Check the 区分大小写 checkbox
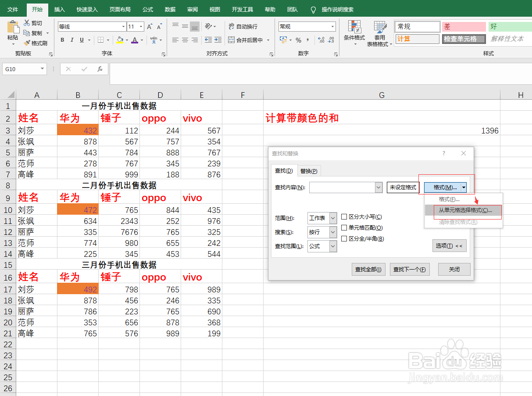This screenshot has height=396, width=532. 344,218
